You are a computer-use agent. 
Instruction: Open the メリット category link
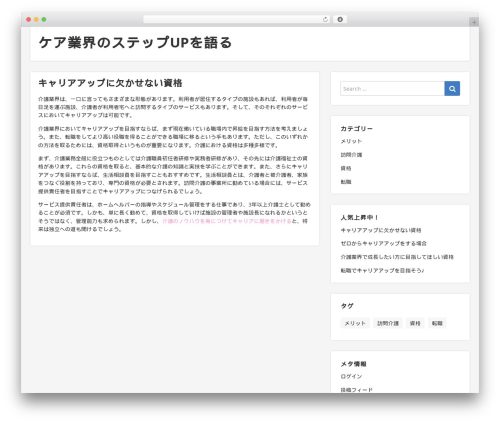pyautogui.click(x=351, y=141)
